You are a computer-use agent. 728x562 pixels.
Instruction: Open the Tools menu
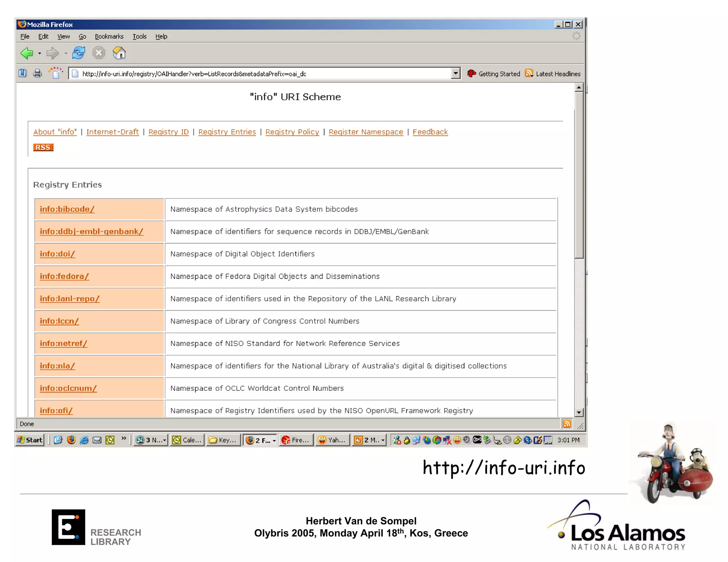coord(139,36)
